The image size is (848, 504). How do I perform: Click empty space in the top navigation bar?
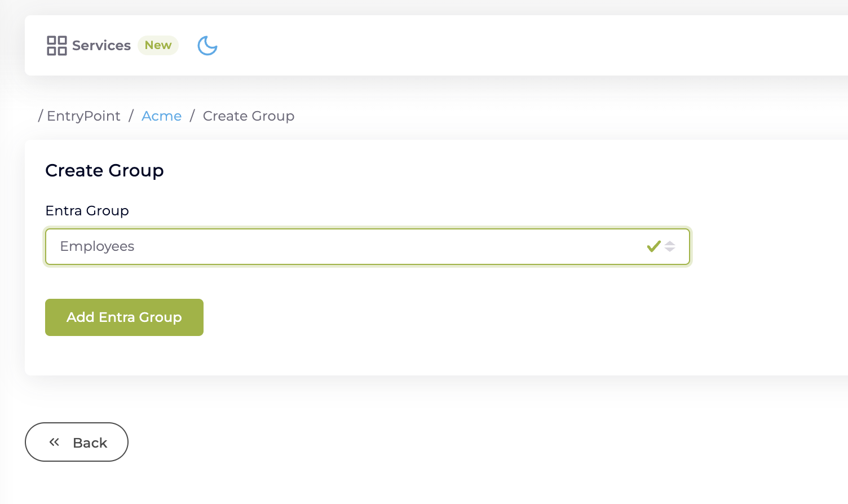[507, 46]
